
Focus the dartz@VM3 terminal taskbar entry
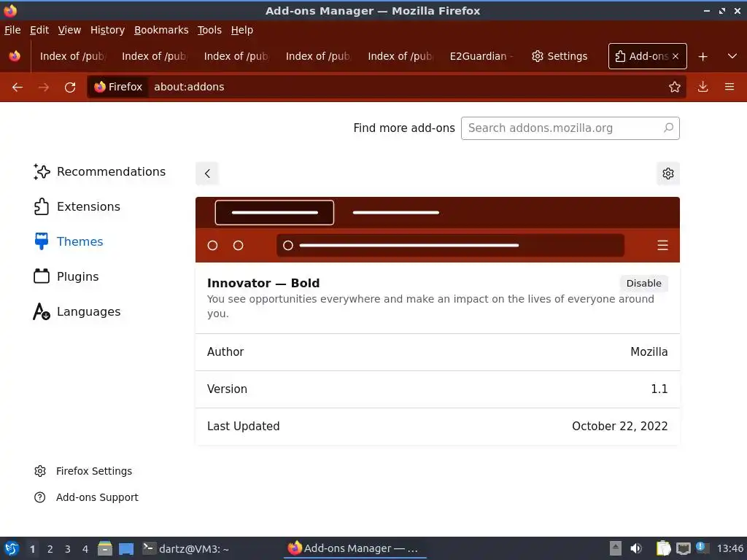pyautogui.click(x=186, y=548)
